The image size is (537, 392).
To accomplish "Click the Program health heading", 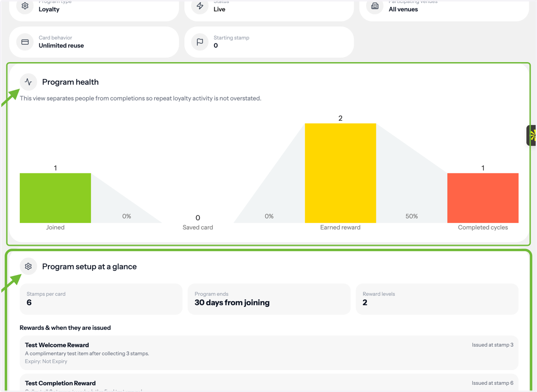I will (70, 82).
